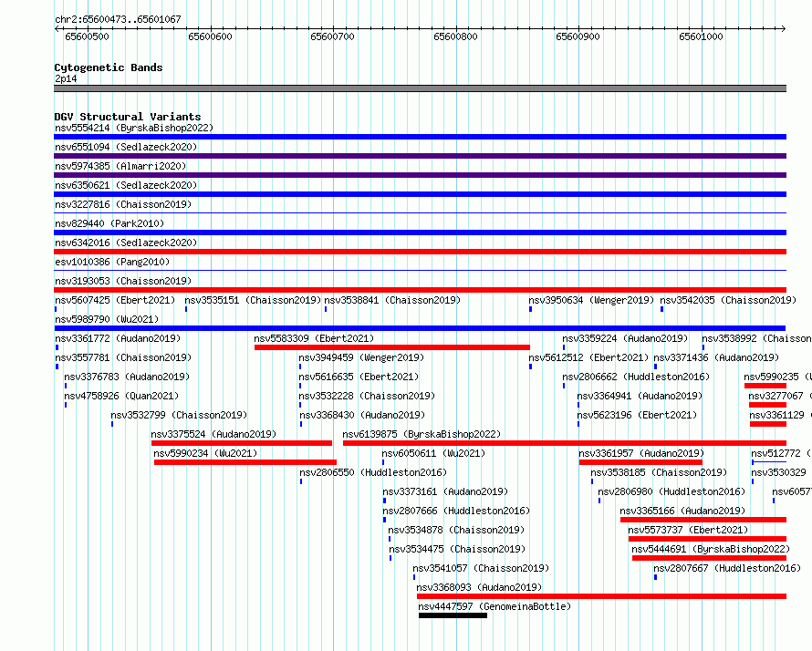Select nsv3538992 variant label
This screenshot has height=651, width=812.
[756, 338]
